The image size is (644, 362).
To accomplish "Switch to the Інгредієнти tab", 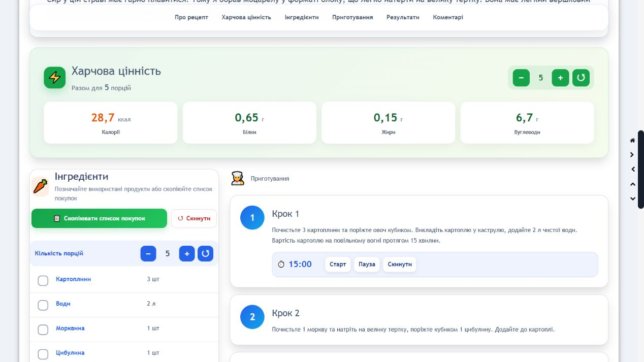I will click(x=302, y=17).
